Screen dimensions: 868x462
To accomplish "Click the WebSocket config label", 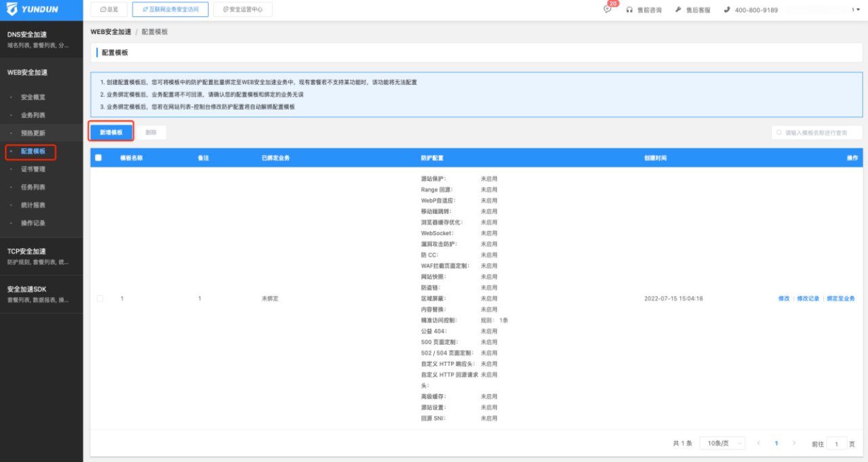I will (x=438, y=233).
